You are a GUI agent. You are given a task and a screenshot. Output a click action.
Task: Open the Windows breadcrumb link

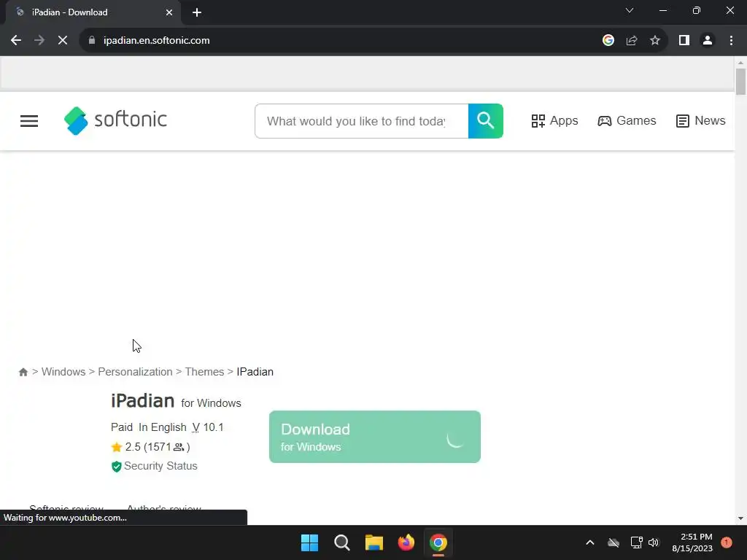coord(63,372)
